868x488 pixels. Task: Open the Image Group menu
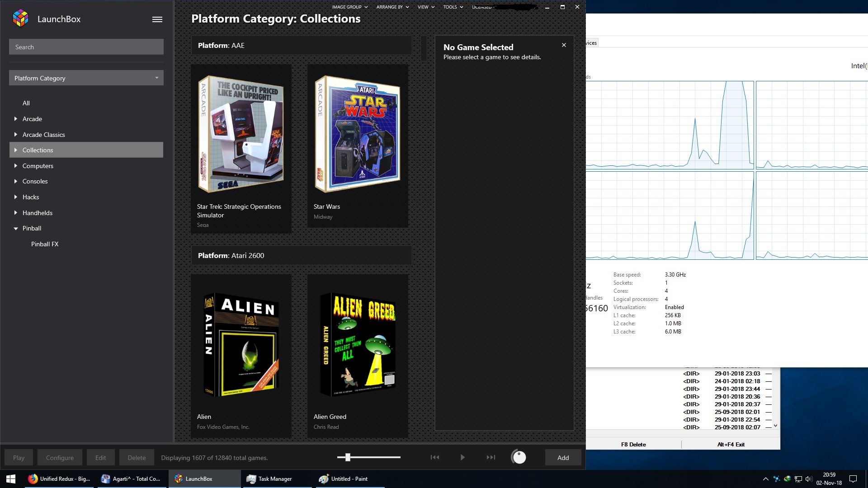coord(349,7)
